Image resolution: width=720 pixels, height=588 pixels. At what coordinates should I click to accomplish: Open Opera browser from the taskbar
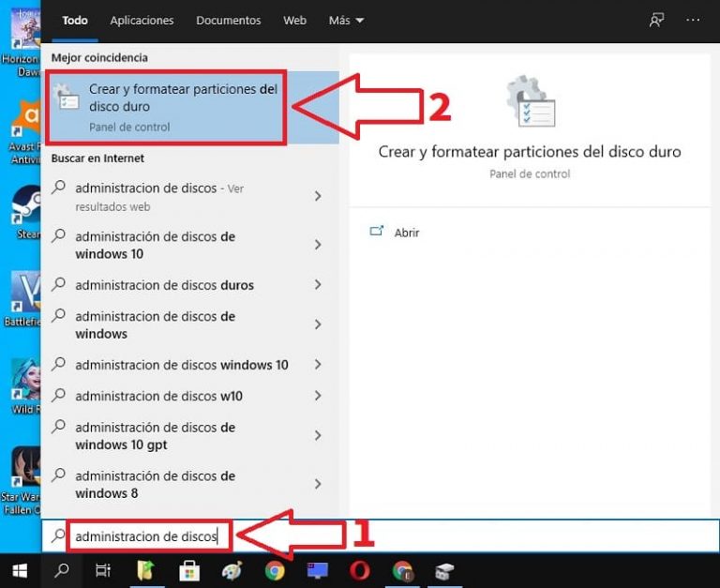pos(360,571)
